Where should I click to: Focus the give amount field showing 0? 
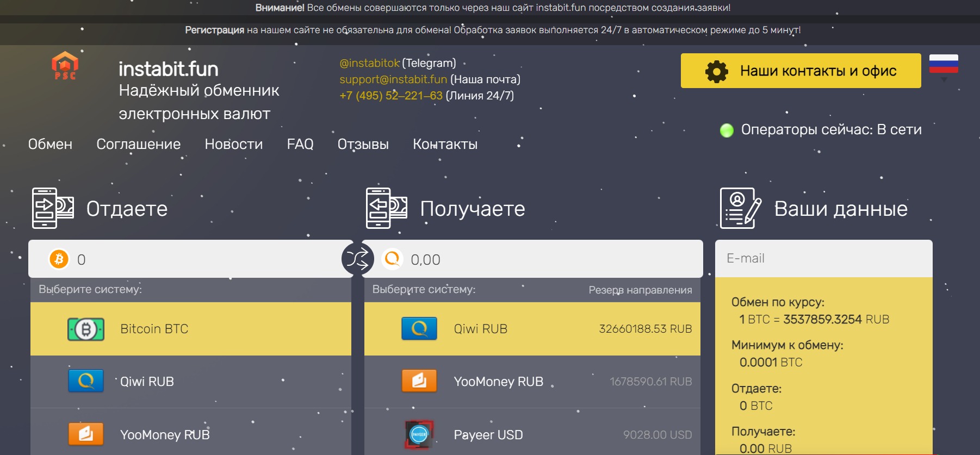click(x=191, y=259)
